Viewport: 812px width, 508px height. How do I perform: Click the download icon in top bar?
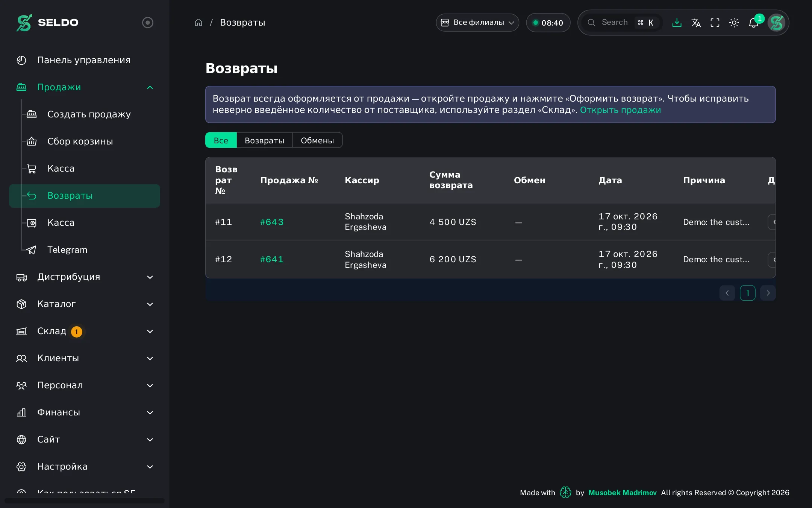pos(677,23)
